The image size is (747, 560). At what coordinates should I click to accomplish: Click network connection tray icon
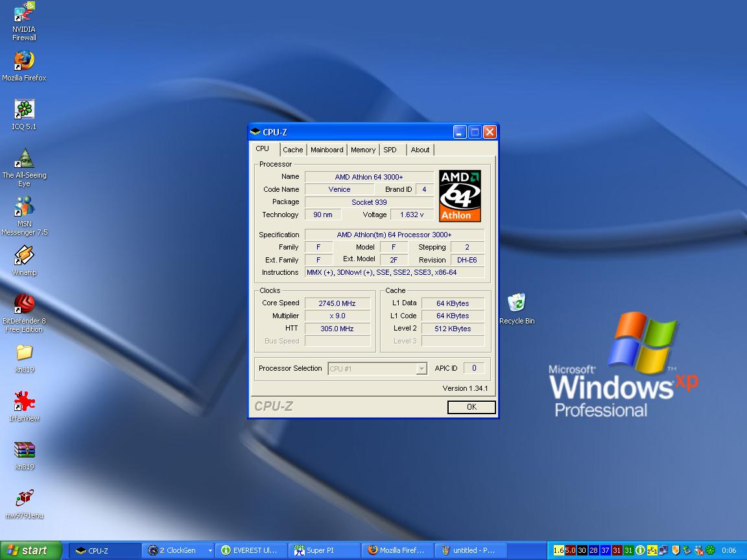coord(663,550)
